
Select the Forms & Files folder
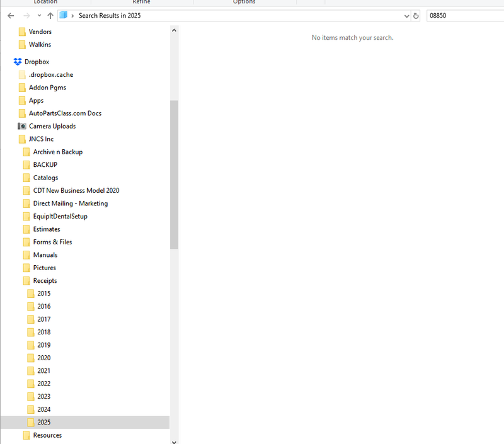(x=52, y=242)
